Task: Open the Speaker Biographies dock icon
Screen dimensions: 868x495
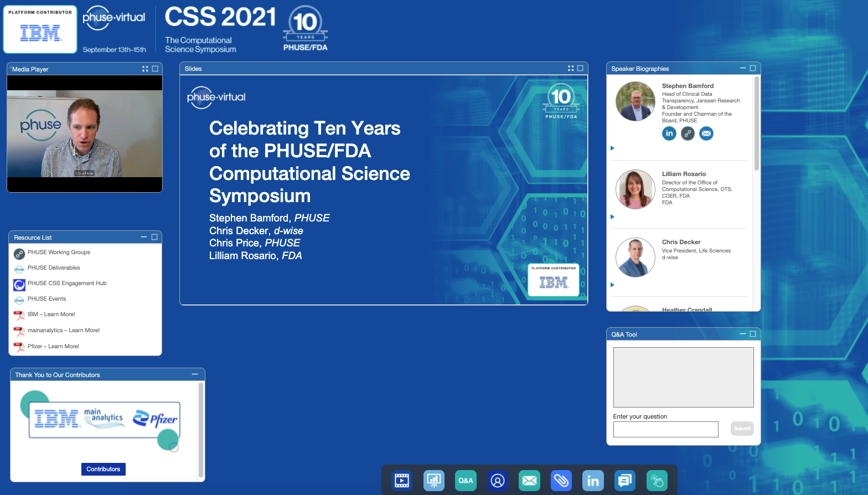Action: (498, 481)
